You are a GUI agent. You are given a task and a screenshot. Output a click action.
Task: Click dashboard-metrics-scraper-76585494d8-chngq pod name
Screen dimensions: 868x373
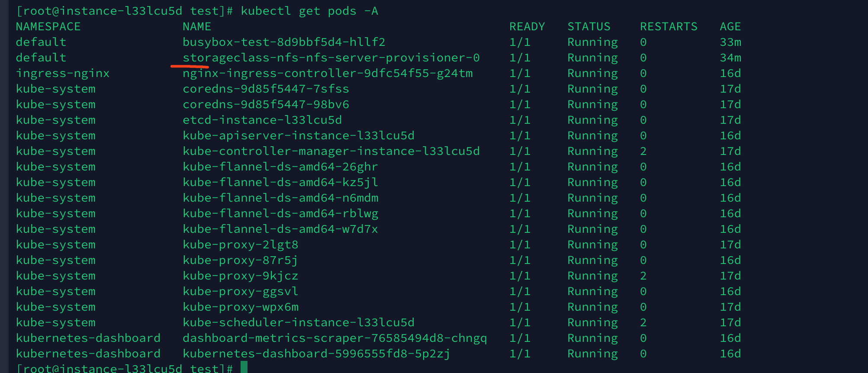coord(335,338)
